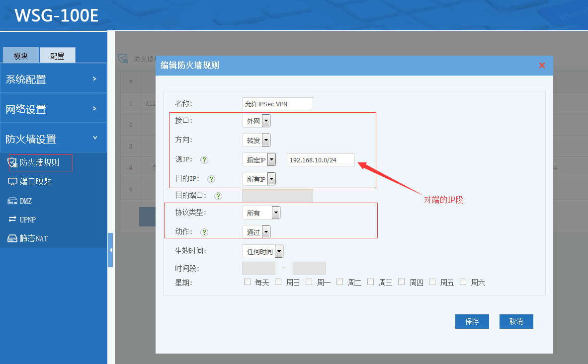The width and height of the screenshot is (588, 364).
Task: Close the 编辑防火墙规则 dialog
Action: pyautogui.click(x=542, y=66)
